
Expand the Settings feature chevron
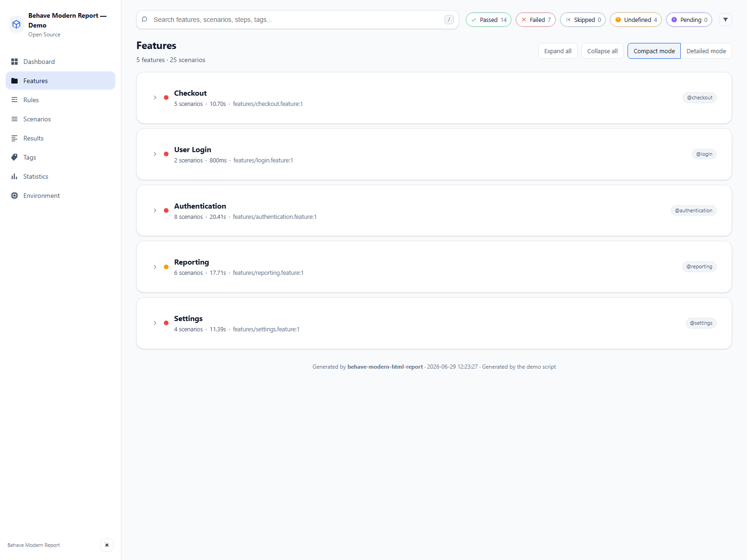[155, 323]
